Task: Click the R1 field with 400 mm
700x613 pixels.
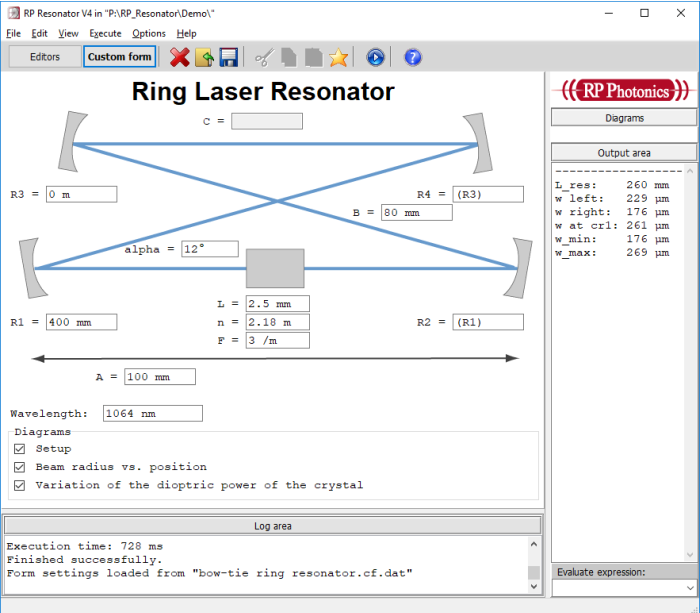Action: (82, 322)
